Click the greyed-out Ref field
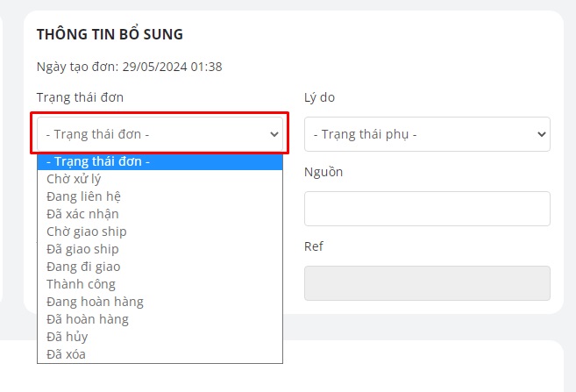The image size is (576, 392). pos(427,283)
